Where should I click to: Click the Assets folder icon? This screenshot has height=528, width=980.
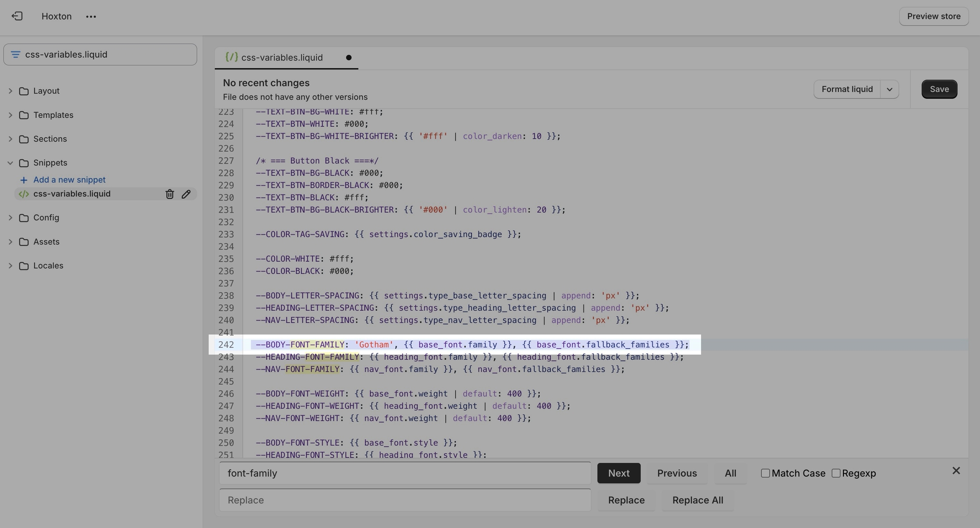tap(24, 242)
